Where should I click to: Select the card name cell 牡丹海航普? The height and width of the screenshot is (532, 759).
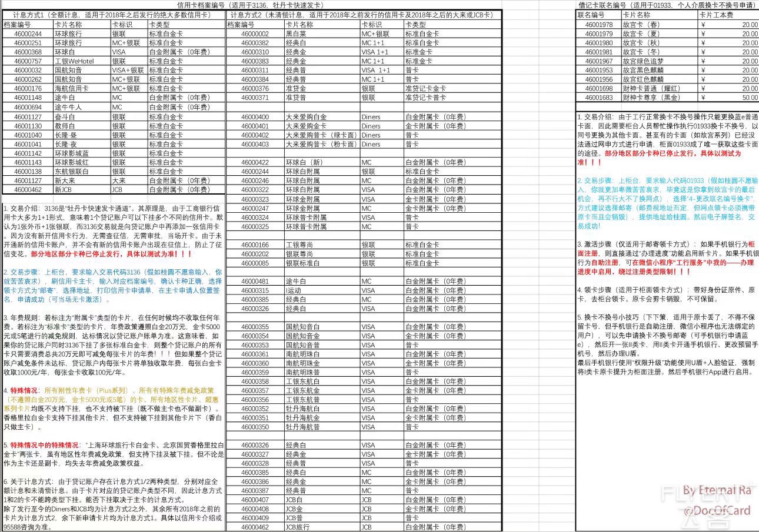pyautogui.click(x=322, y=427)
